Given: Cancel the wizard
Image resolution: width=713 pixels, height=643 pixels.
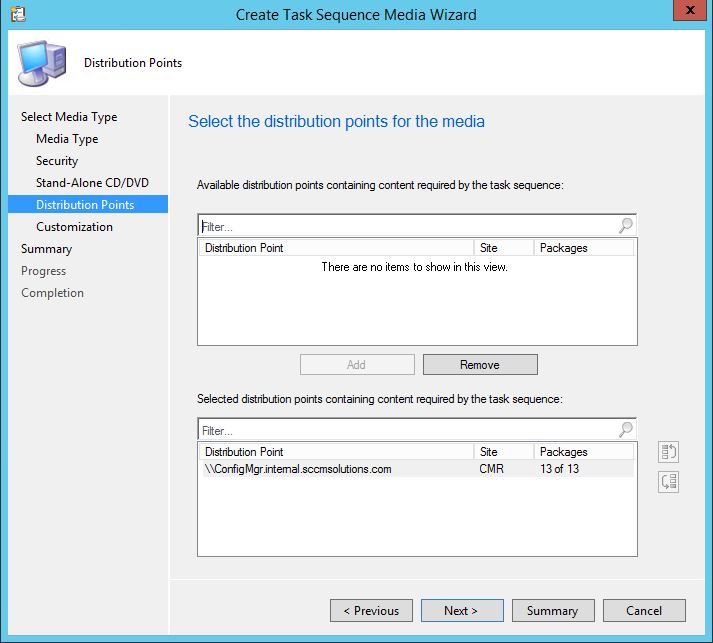Looking at the screenshot, I should 644,611.
